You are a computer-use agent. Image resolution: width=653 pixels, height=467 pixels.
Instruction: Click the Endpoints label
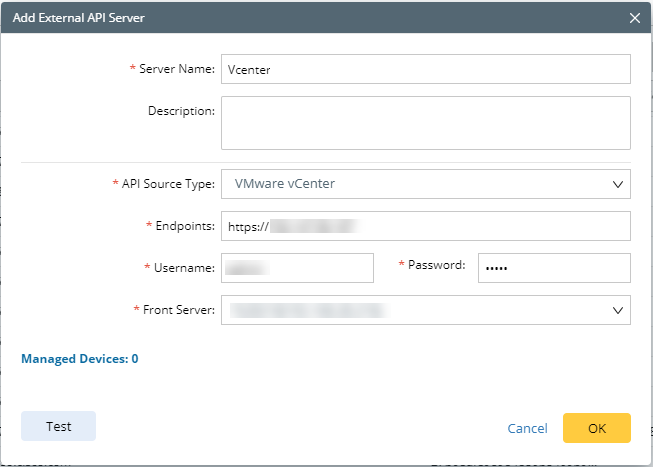pyautogui.click(x=184, y=226)
